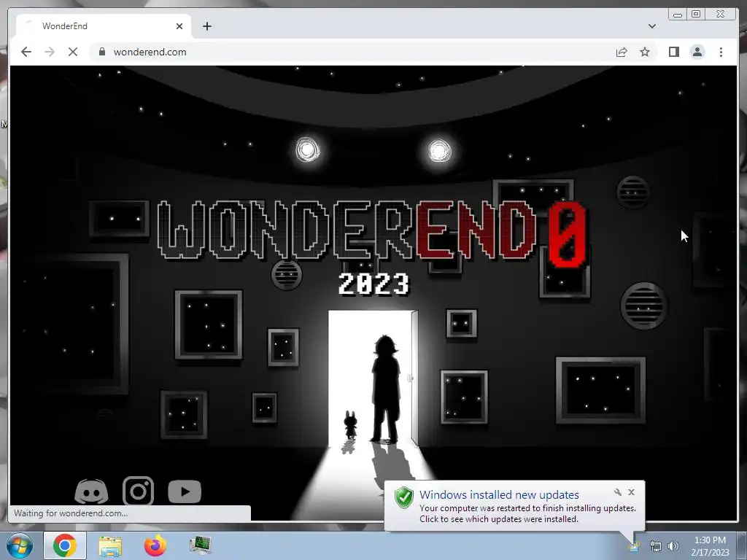
Task: Open Chrome side panel
Action: point(673,52)
